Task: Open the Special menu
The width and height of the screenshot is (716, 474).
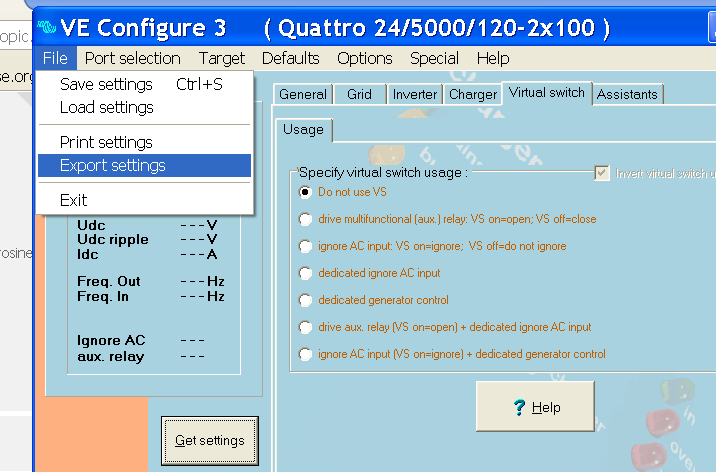Action: [434, 58]
